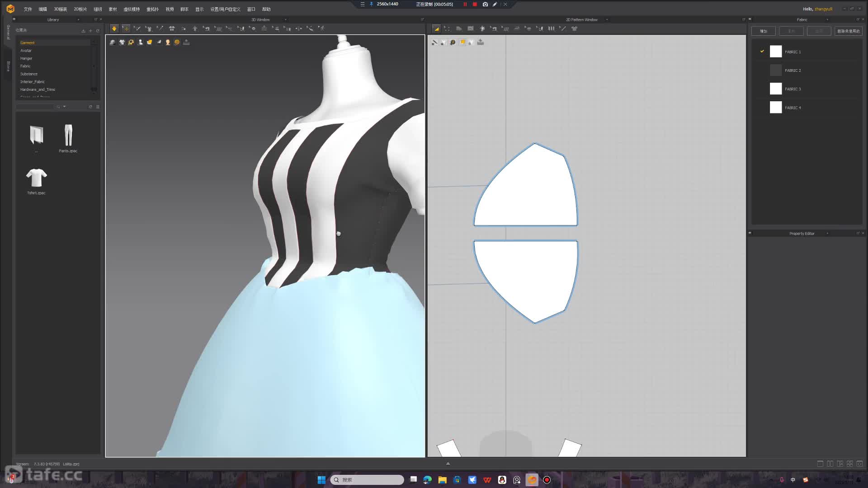Screen dimensions: 868x488
Task: Click the avatar head display icon in 3D view
Action: pyautogui.click(x=168, y=42)
